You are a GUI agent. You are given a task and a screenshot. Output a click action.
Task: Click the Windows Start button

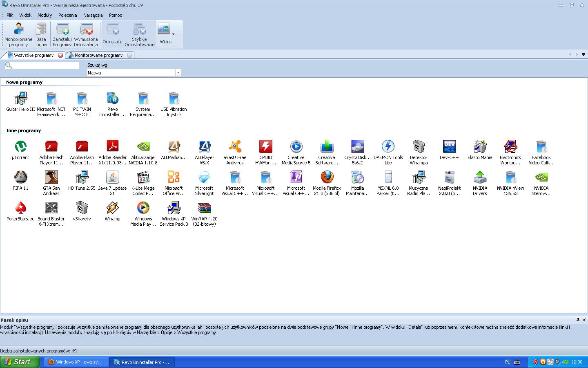coord(20,362)
